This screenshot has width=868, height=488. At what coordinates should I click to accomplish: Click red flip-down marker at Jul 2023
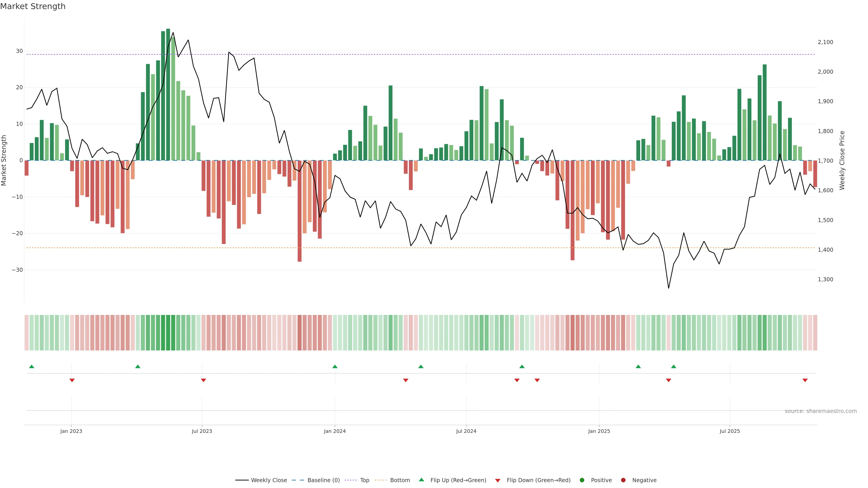click(203, 380)
